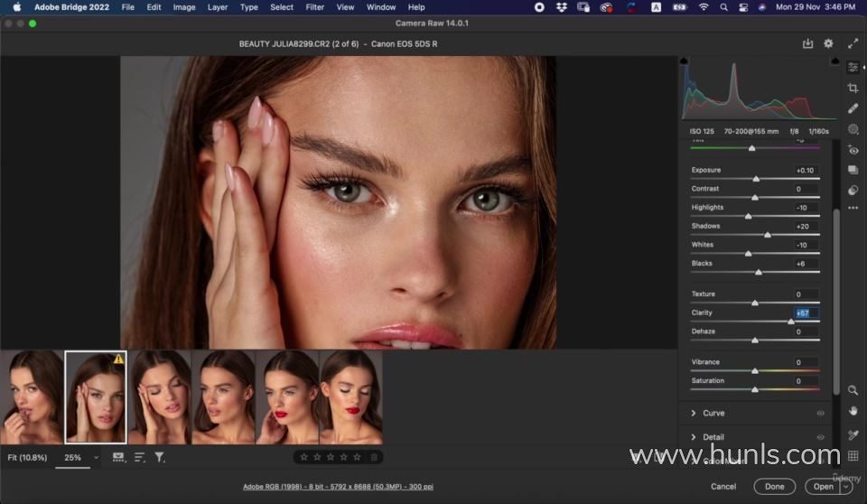Click the Exposure slider handle
867x504 pixels.
(756, 179)
